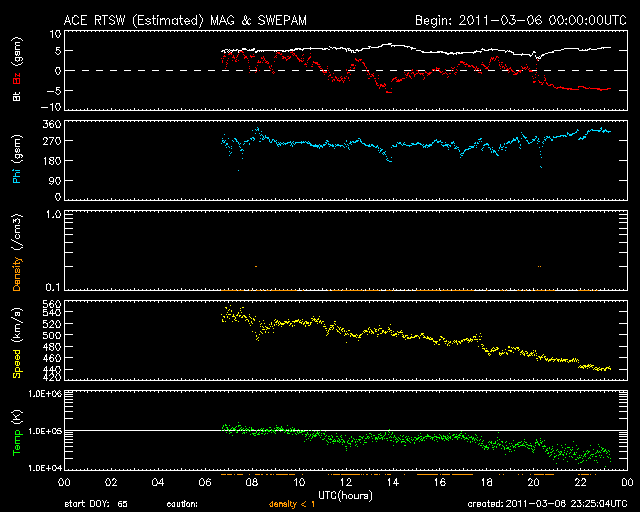The width and height of the screenshot is (640, 512).
Task: Click the '1.0E+06' tick on Temp axis
Action: pyautogui.click(x=45, y=394)
